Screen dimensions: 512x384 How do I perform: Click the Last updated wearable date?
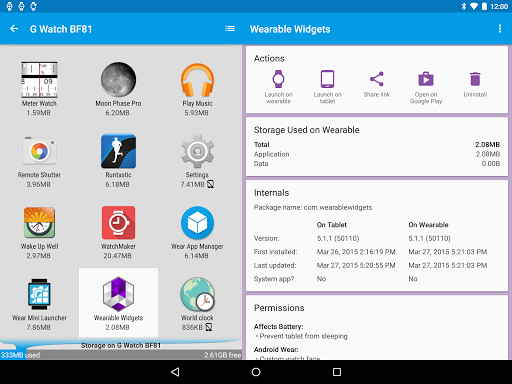point(448,265)
